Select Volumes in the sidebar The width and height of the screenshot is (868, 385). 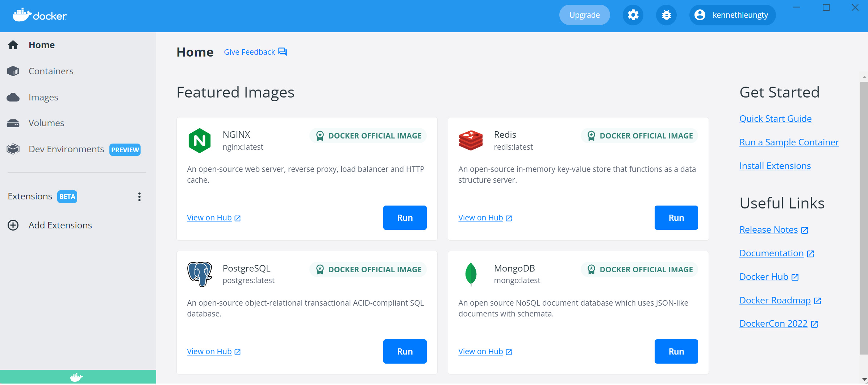coord(46,123)
